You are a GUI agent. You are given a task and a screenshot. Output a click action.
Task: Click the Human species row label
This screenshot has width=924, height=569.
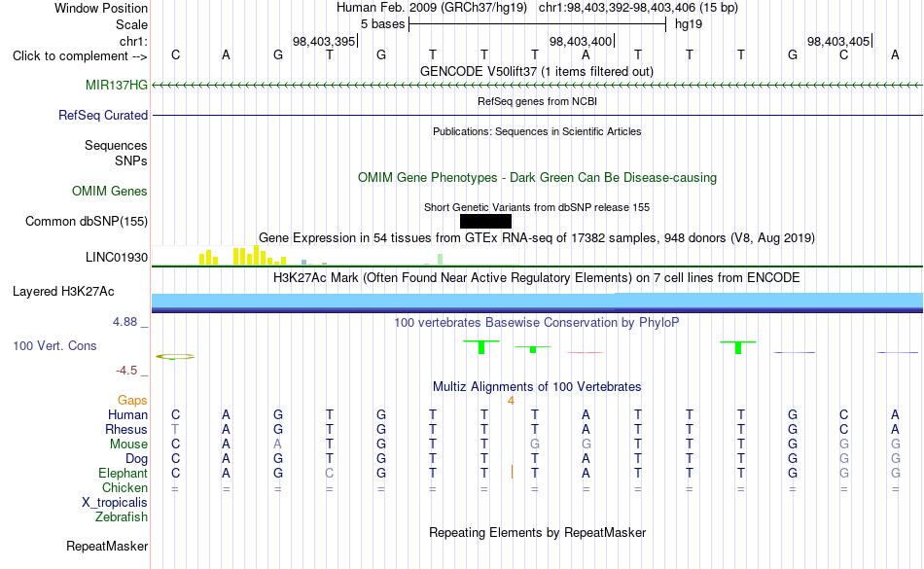click(127, 414)
